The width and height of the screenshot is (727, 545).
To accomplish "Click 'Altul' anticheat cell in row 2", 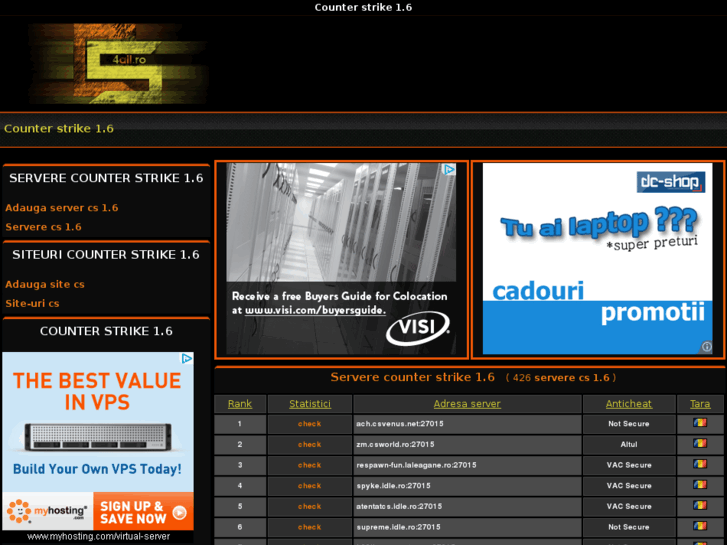I will 629,444.
